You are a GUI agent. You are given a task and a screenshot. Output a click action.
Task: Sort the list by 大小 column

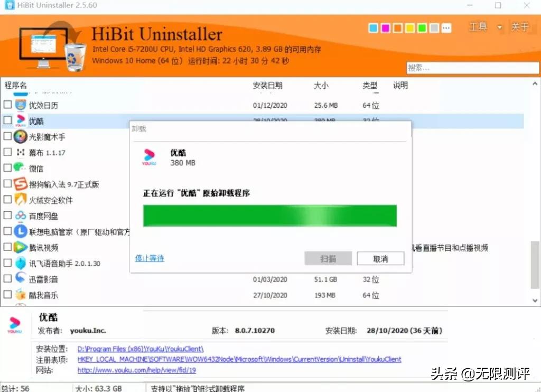coord(321,85)
